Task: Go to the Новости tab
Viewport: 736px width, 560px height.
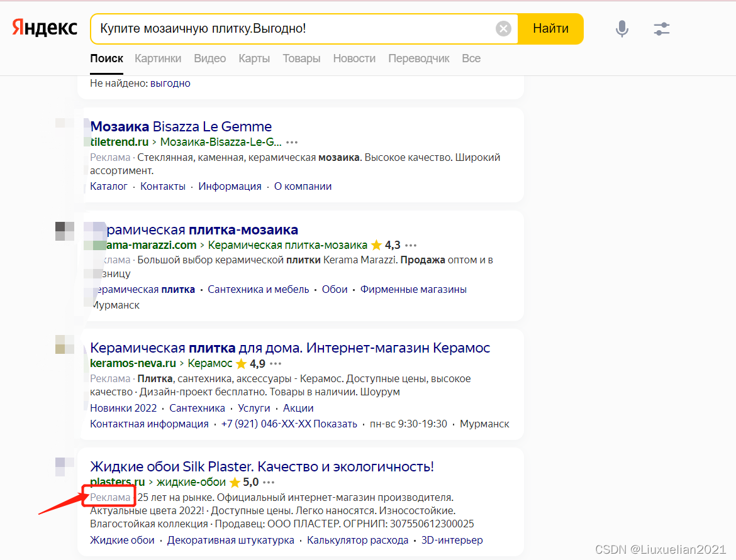Action: coord(354,58)
